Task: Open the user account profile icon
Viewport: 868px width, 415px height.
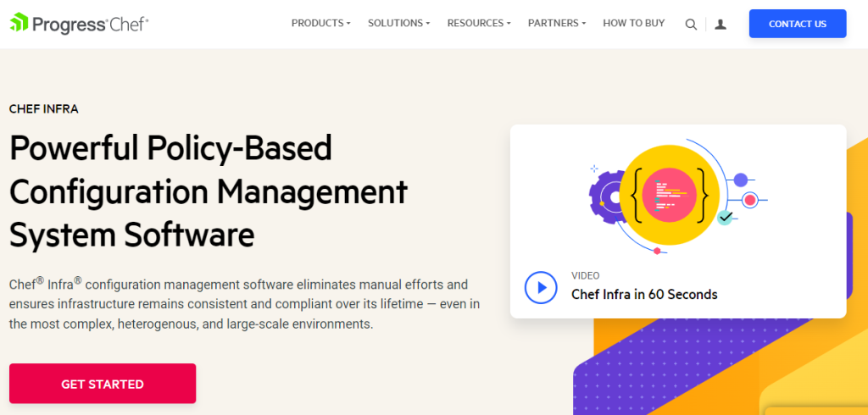Action: click(x=721, y=25)
